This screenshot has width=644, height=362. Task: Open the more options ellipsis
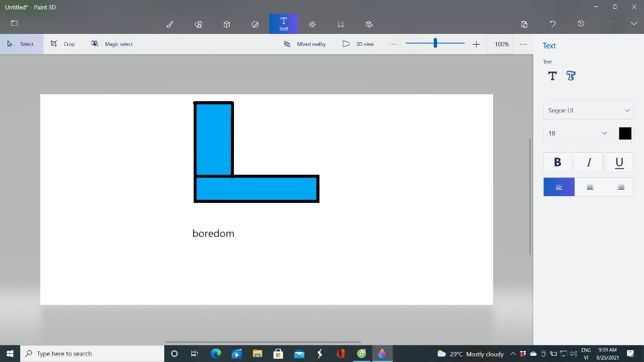click(x=523, y=44)
